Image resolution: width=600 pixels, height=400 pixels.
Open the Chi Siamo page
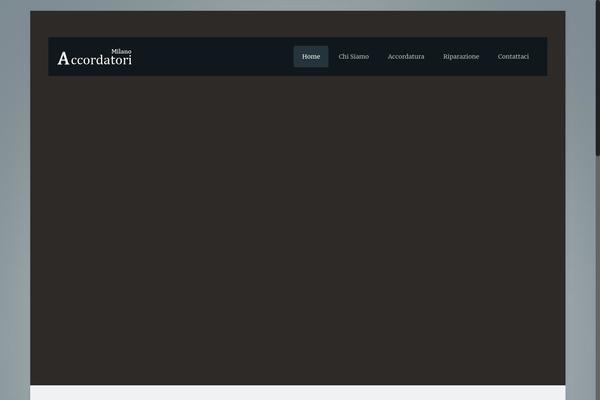[x=353, y=57]
